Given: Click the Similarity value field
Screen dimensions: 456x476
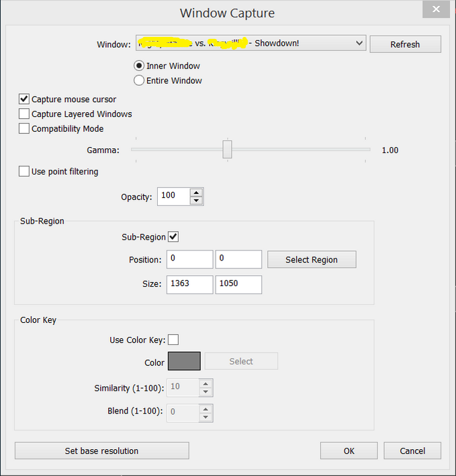Looking at the screenshot, I should [183, 387].
